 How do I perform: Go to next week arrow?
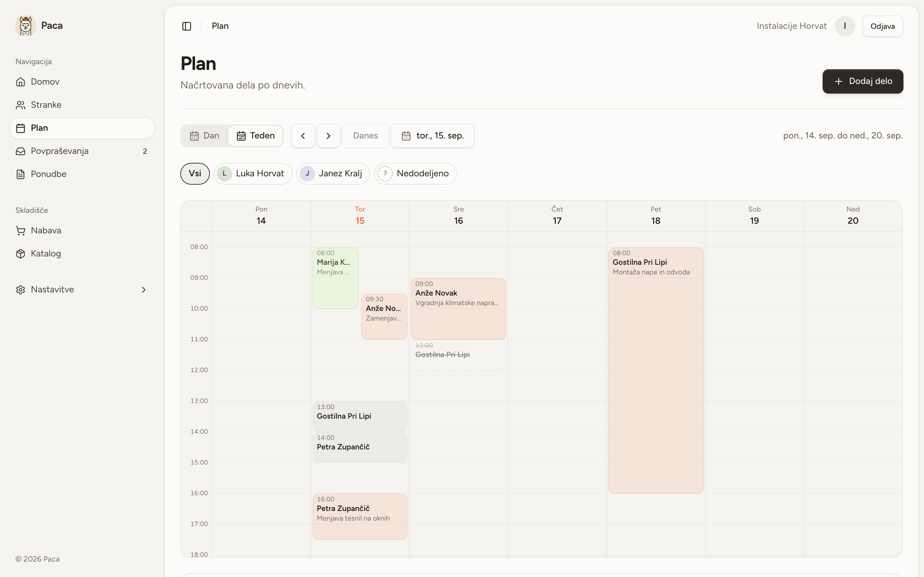(328, 136)
